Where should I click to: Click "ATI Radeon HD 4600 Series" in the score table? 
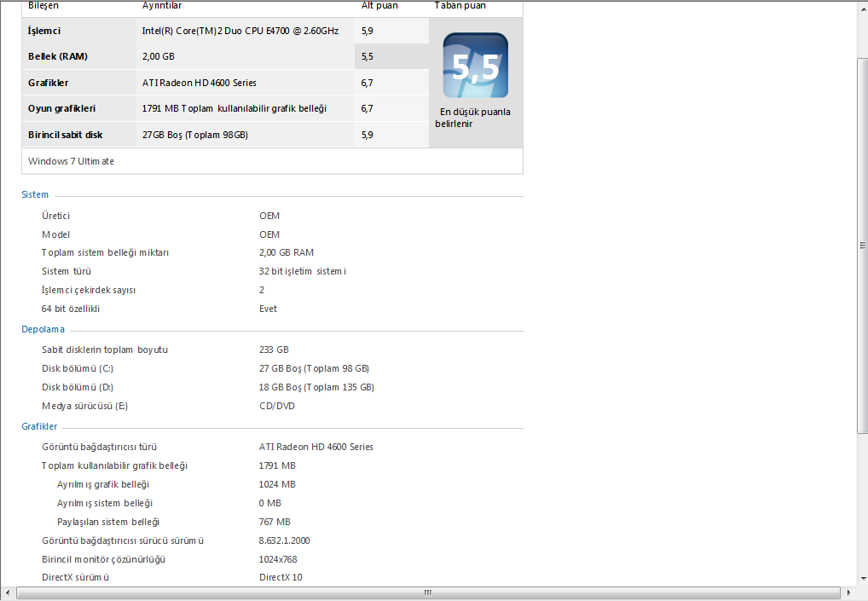coord(200,83)
